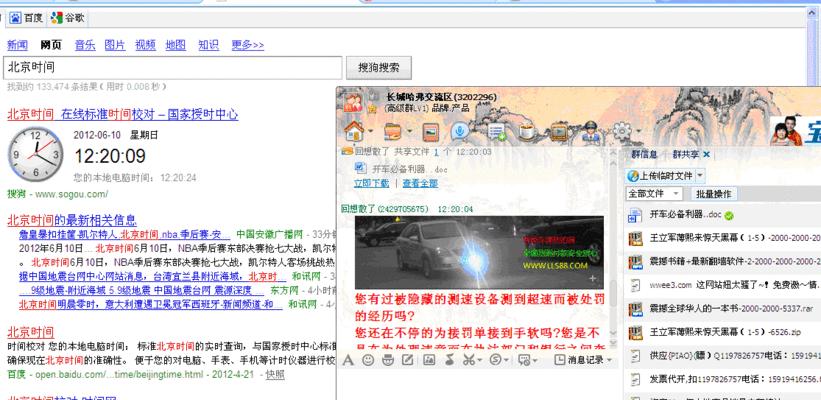The height and width of the screenshot is (400, 821).
Task: Select 发票代开 entry in share list
Action: pos(723,379)
